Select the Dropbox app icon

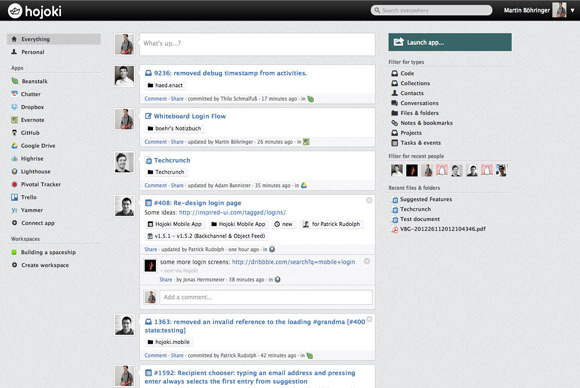click(14, 107)
